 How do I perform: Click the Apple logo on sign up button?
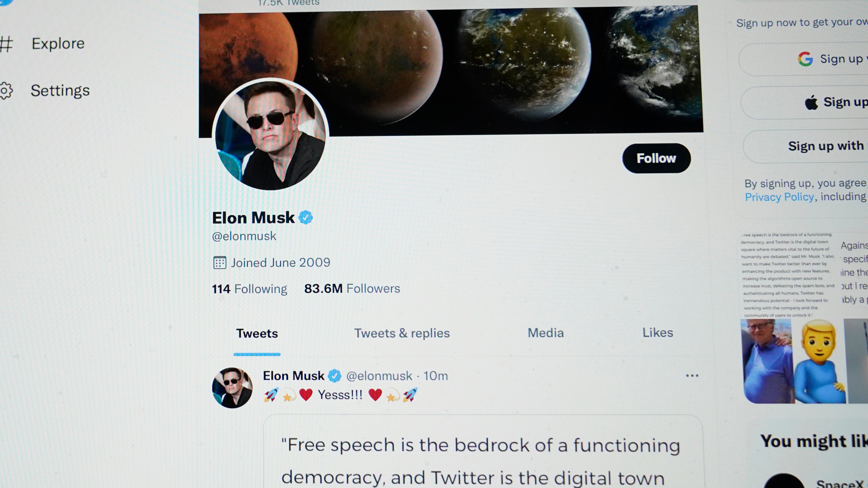coord(811,102)
